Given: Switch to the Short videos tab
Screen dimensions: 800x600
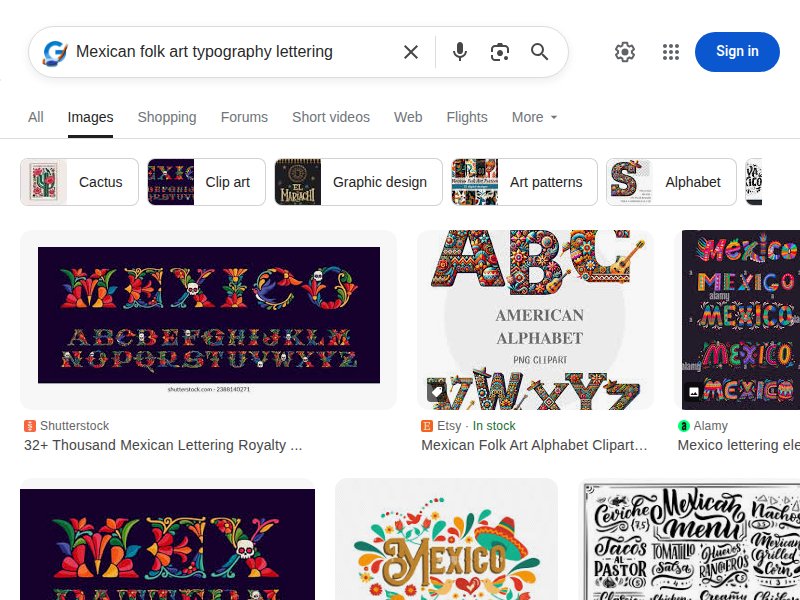Looking at the screenshot, I should coord(331,117).
